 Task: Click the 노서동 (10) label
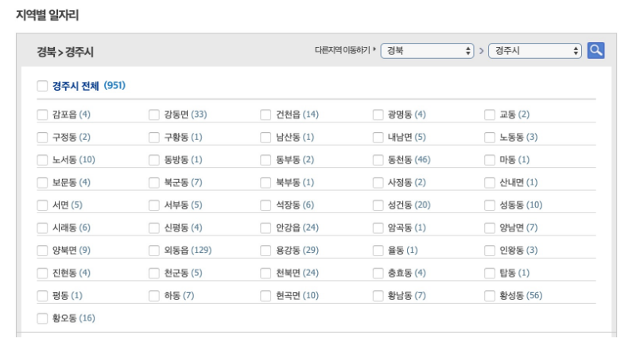(x=73, y=160)
